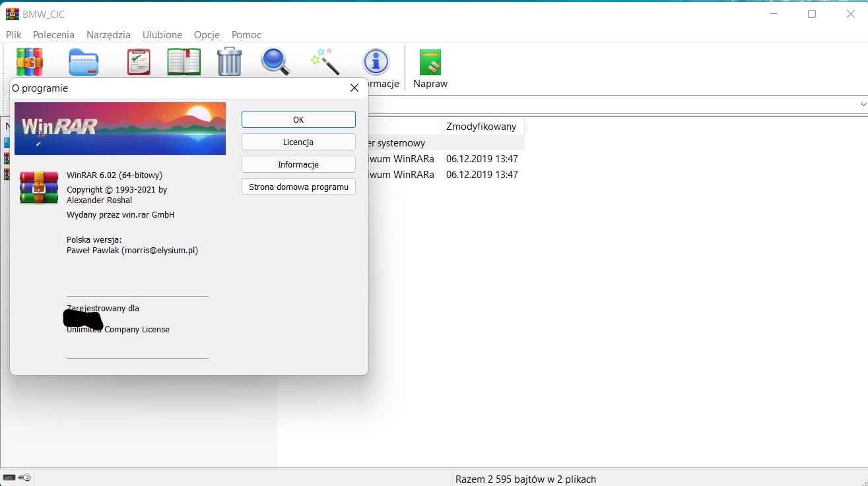Sort by the Zmodyfikowany column header

point(483,126)
